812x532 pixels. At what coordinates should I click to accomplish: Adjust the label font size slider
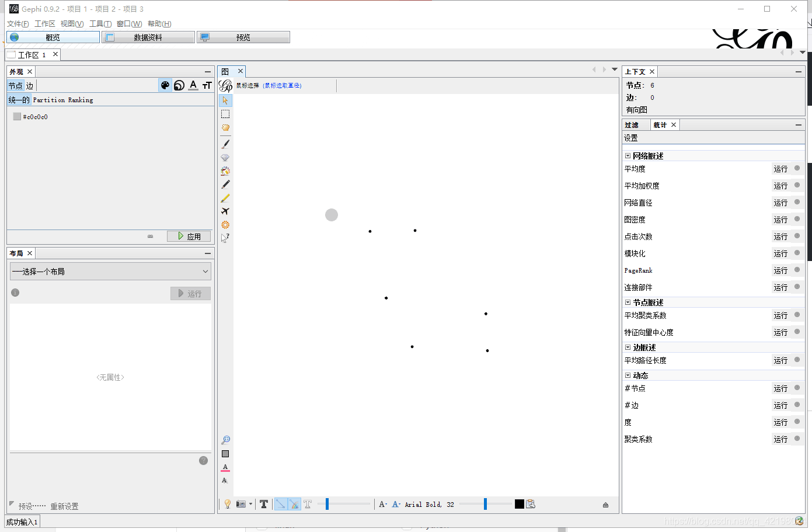click(485, 504)
